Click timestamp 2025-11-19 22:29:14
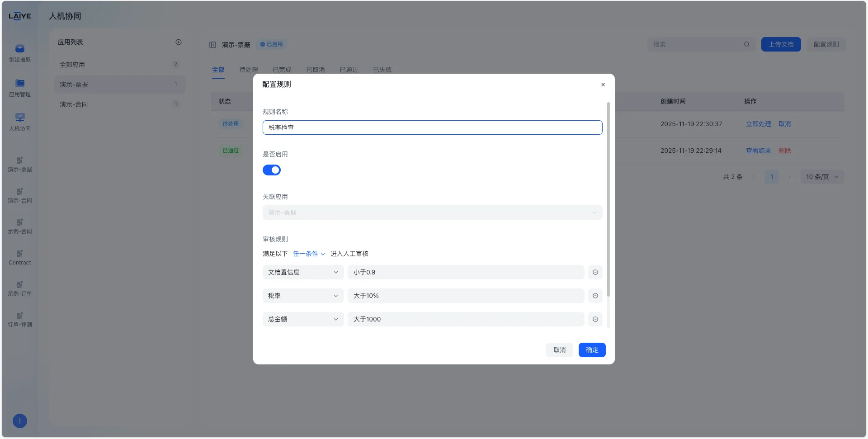This screenshot has width=868, height=439. point(691,151)
